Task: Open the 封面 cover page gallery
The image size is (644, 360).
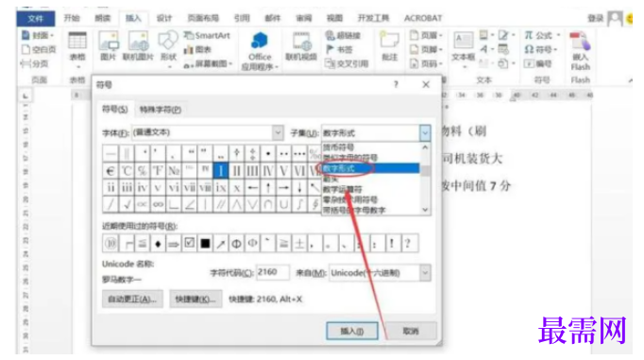Action: (x=38, y=35)
